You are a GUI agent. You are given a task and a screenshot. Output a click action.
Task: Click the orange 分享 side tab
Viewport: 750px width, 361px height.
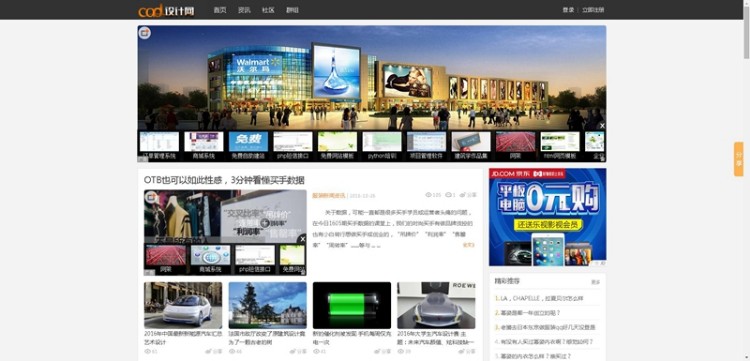tap(739, 159)
